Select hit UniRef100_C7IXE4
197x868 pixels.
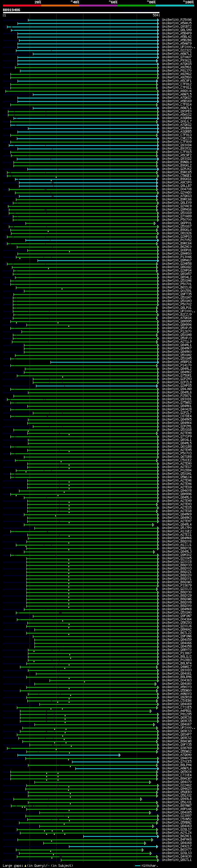176,775
